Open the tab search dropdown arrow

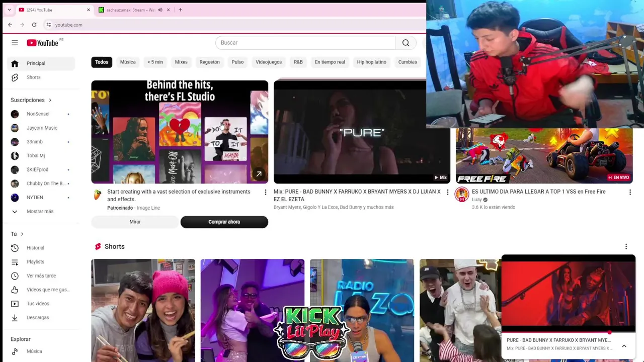(9, 10)
